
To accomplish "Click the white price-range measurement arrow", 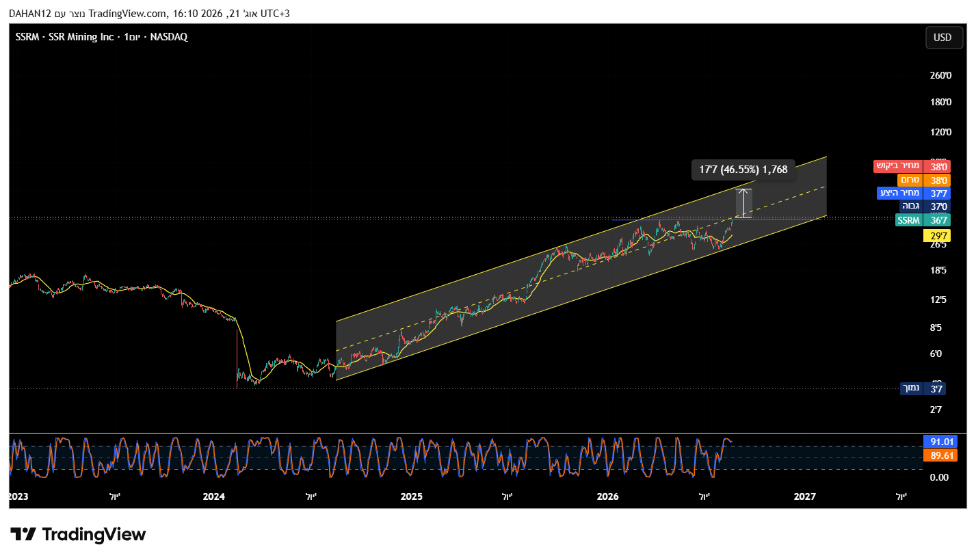I will click(743, 203).
